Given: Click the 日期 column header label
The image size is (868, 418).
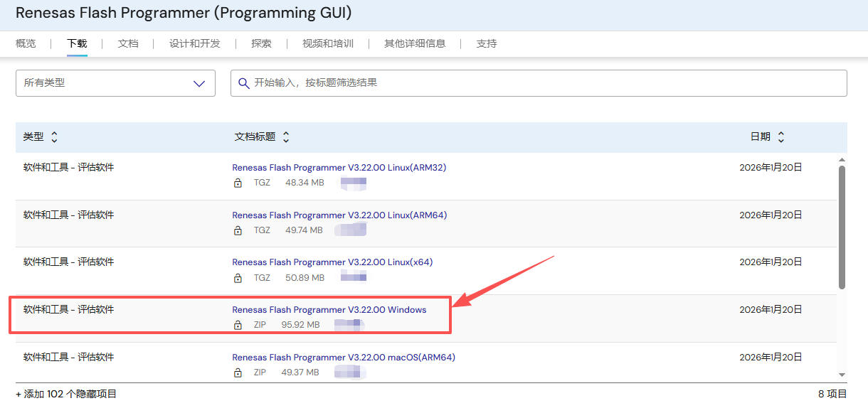Looking at the screenshot, I should click(x=761, y=137).
